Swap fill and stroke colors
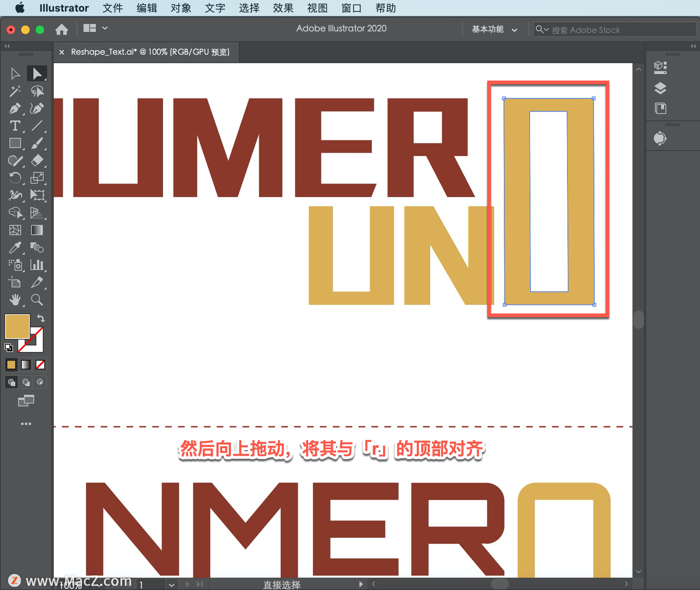The height and width of the screenshot is (590, 700). 41,319
